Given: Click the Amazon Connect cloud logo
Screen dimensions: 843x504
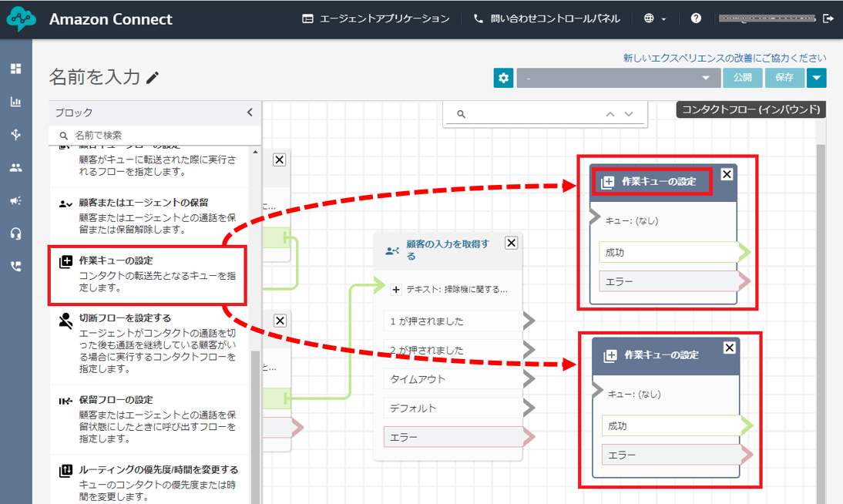Looking at the screenshot, I should (21, 19).
